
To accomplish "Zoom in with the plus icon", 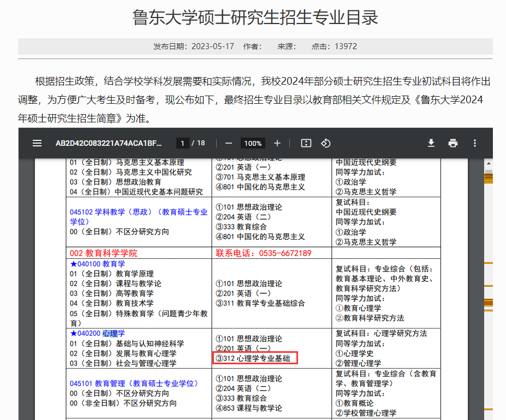I will [x=277, y=143].
